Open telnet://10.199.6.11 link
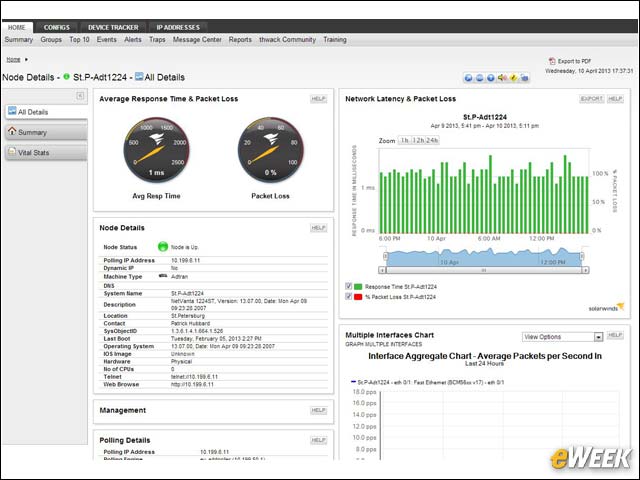Image resolution: width=640 pixels, height=480 pixels. 194,377
